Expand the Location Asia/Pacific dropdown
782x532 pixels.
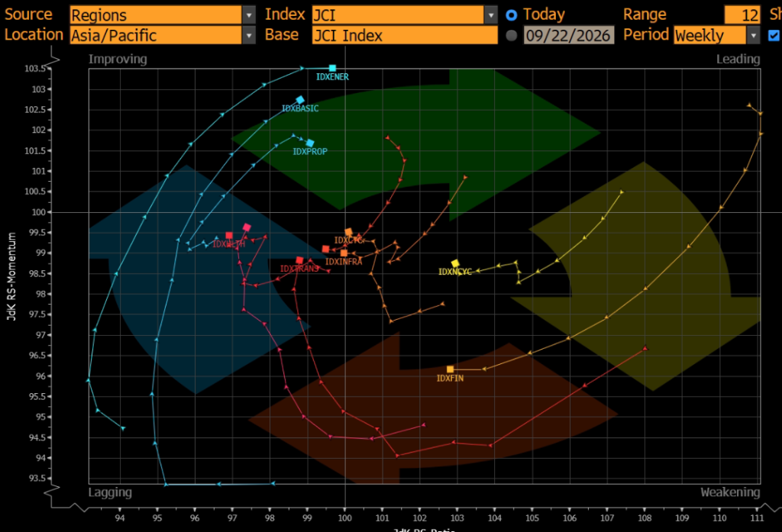click(x=248, y=35)
